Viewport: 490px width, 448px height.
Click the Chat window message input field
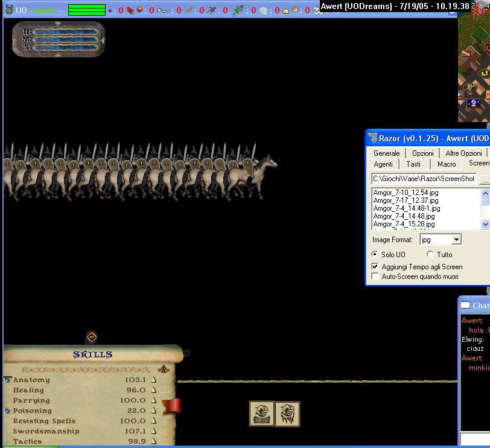tap(475, 438)
